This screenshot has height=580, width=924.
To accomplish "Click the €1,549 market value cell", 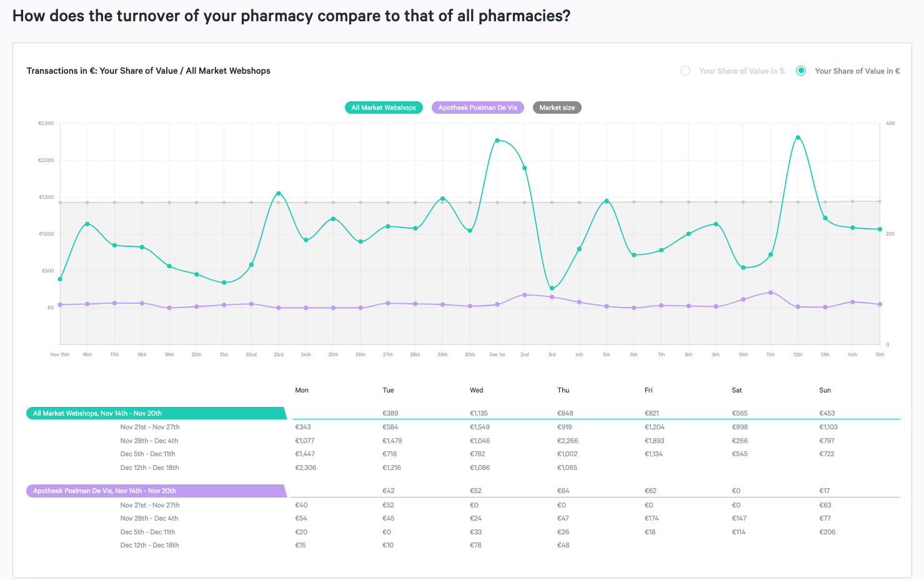I will pos(480,427).
